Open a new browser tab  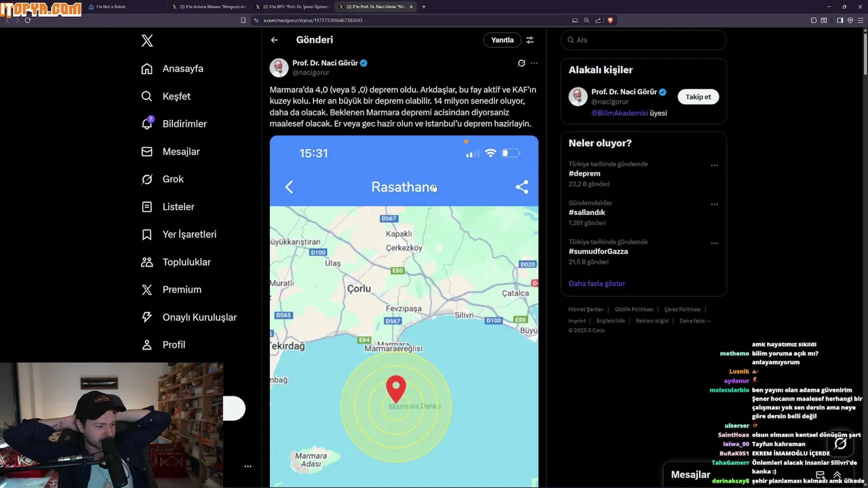(424, 7)
